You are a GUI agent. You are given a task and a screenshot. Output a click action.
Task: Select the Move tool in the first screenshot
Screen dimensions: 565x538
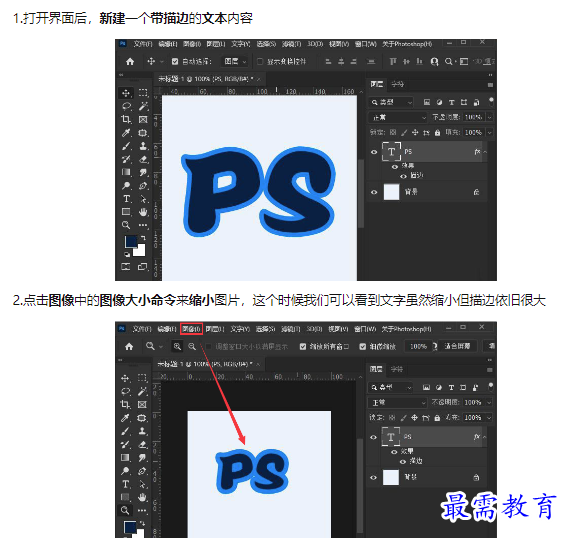click(126, 93)
